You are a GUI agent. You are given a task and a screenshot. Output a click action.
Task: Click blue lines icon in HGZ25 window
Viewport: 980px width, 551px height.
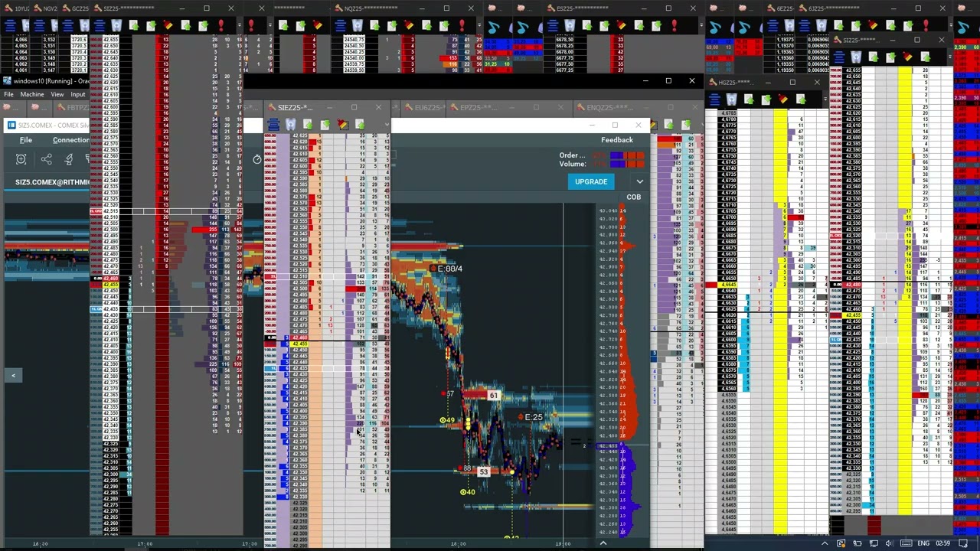tap(714, 99)
